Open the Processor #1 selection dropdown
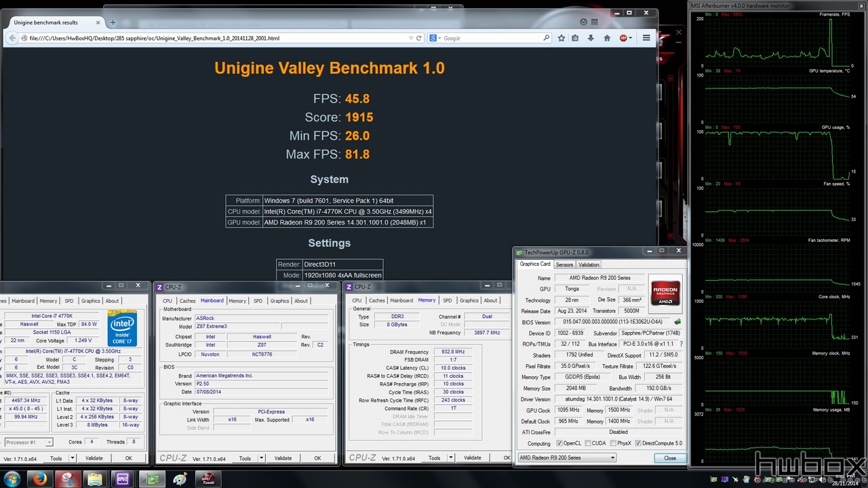The width and height of the screenshot is (868, 488). pyautogui.click(x=28, y=442)
